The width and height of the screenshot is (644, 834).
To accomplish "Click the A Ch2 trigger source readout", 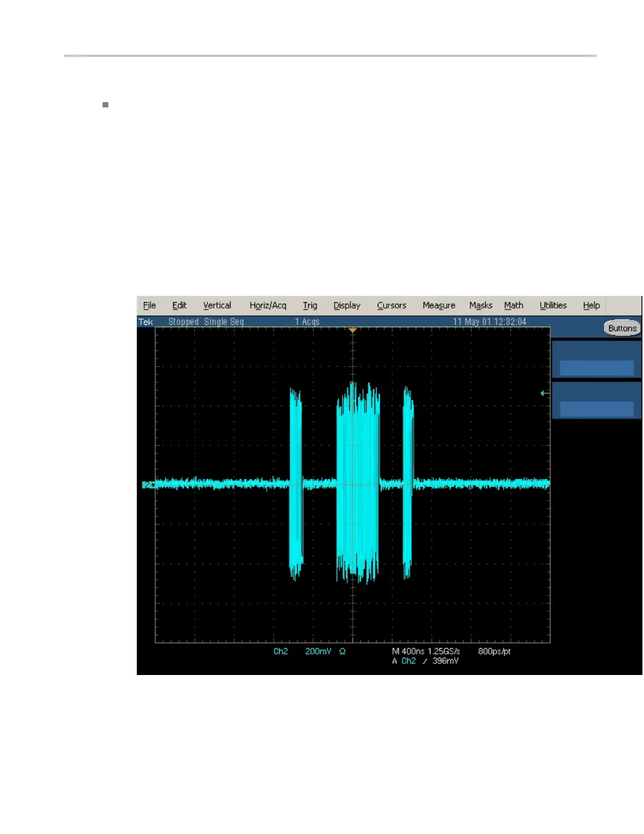I will click(x=404, y=661).
